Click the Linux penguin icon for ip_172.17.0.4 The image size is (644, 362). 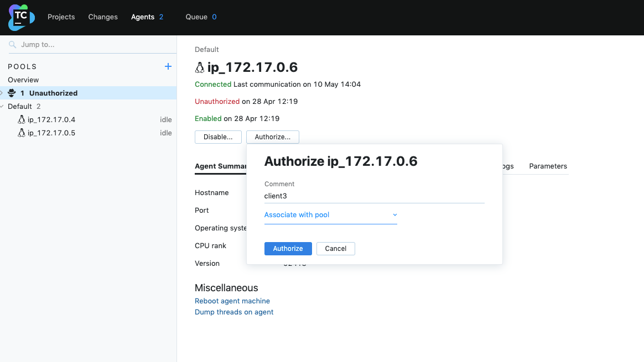(x=22, y=120)
